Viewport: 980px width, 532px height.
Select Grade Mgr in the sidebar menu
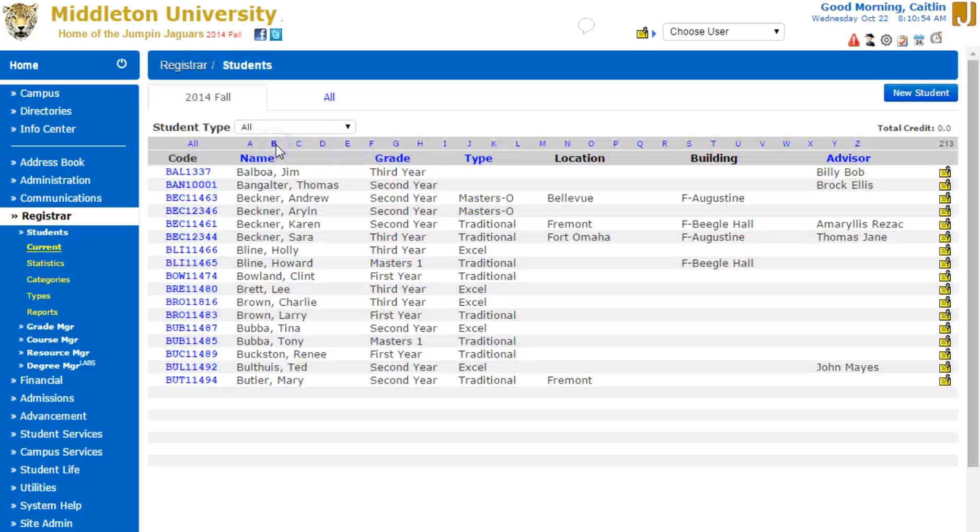(x=50, y=326)
